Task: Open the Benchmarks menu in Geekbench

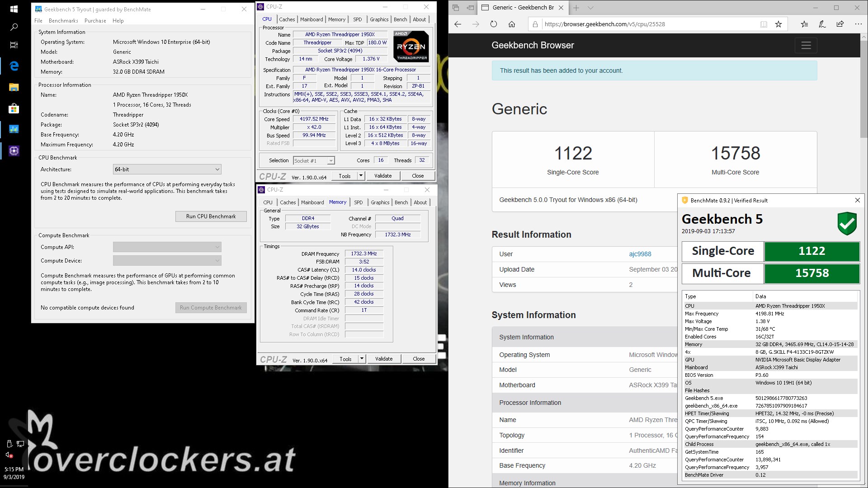Action: point(63,21)
